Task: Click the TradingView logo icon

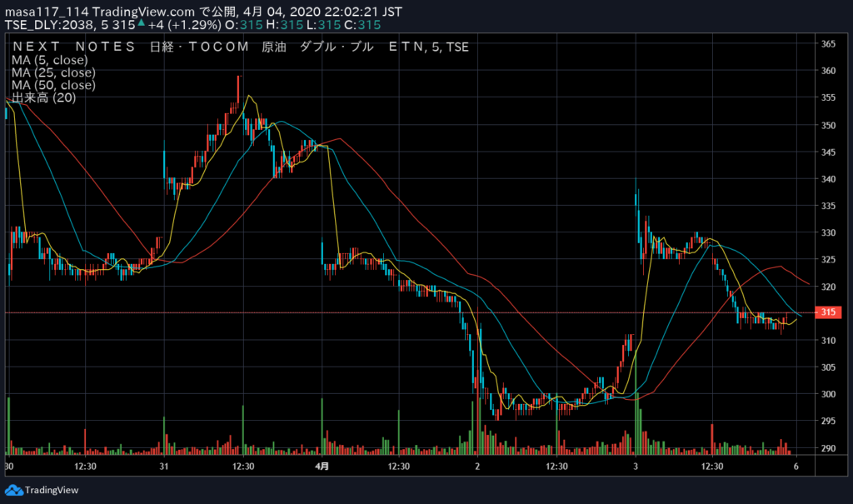Action: click(x=13, y=491)
